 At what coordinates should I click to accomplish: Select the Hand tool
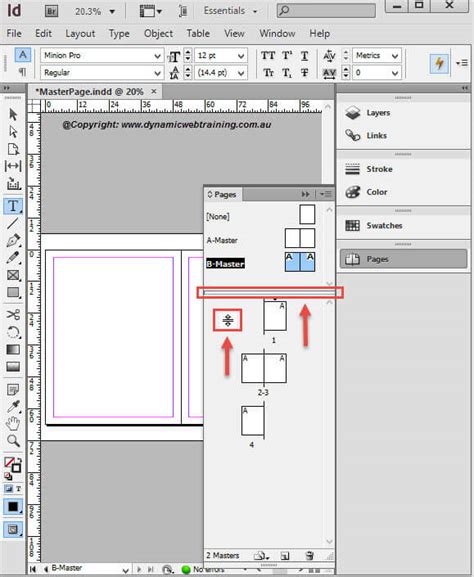(x=13, y=423)
